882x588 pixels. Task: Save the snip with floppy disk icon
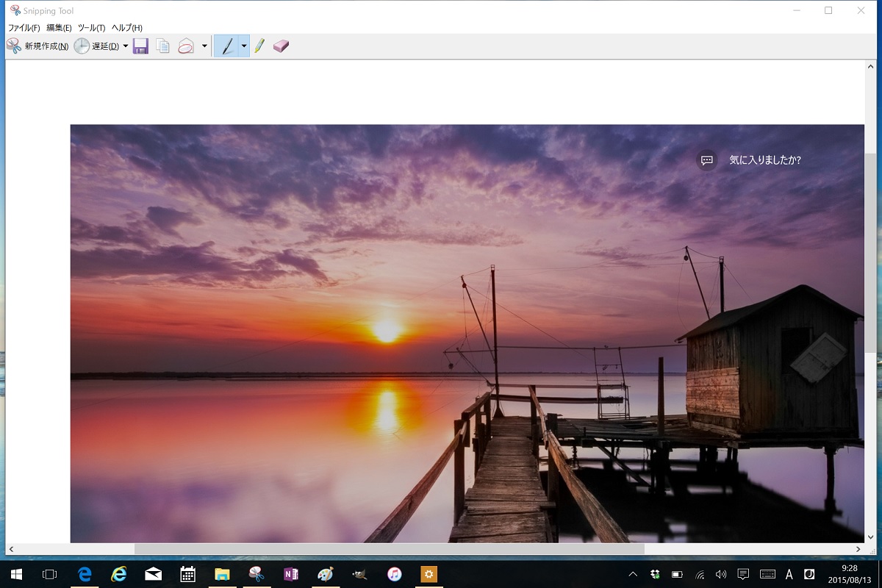click(140, 46)
